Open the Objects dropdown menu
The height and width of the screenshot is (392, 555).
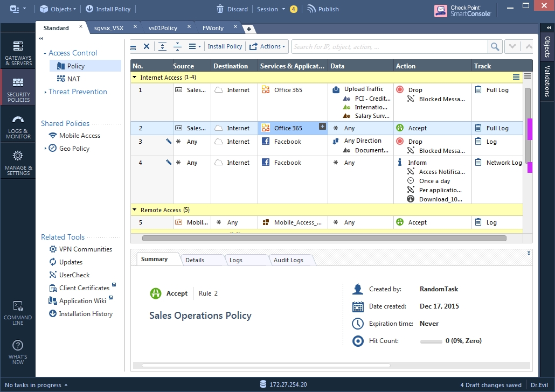(58, 9)
